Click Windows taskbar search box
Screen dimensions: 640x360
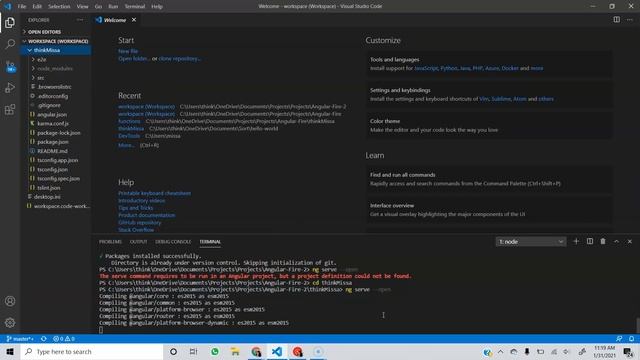pyautogui.click(x=92, y=351)
